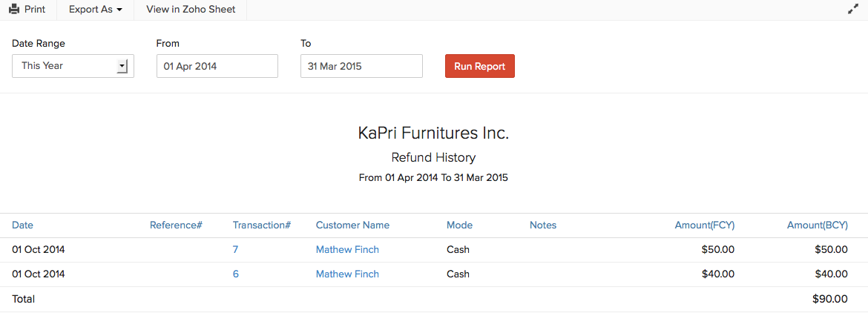This screenshot has width=868, height=313.
Task: Click the From date field
Action: tap(217, 66)
